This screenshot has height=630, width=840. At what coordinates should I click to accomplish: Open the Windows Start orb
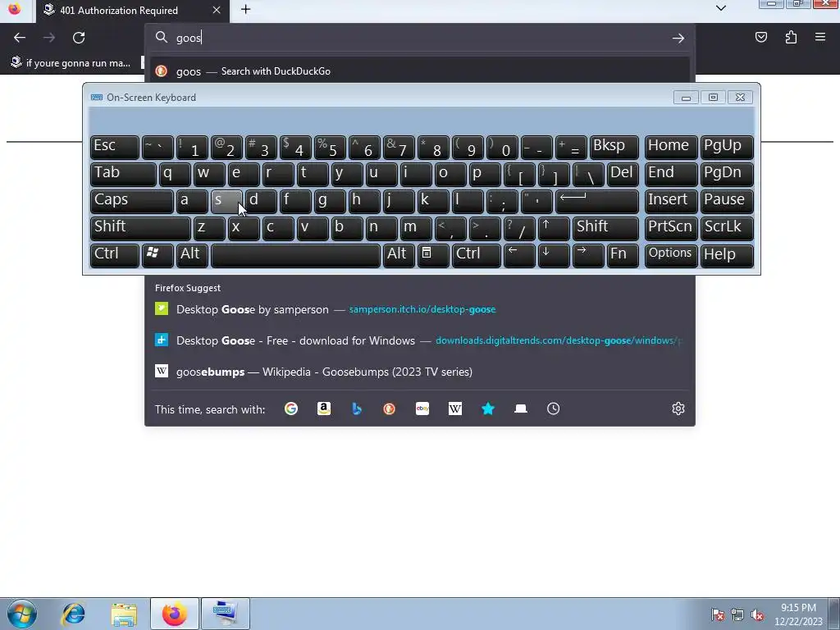(x=21, y=614)
